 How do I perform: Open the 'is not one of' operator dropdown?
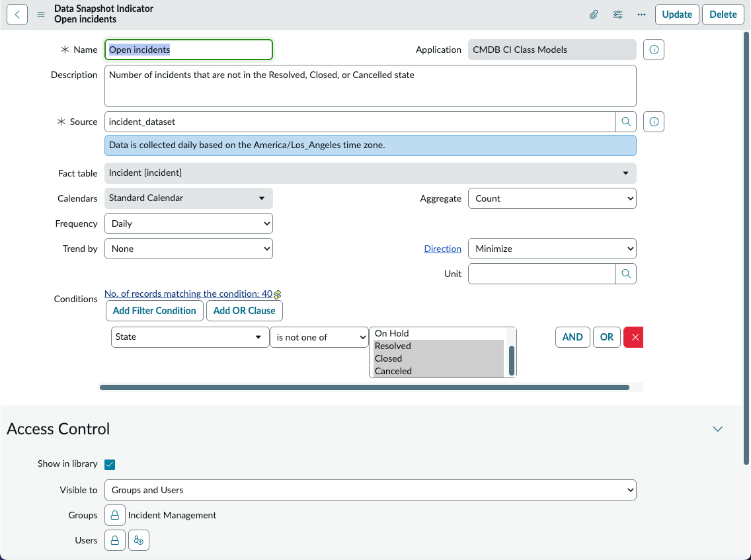[319, 337]
